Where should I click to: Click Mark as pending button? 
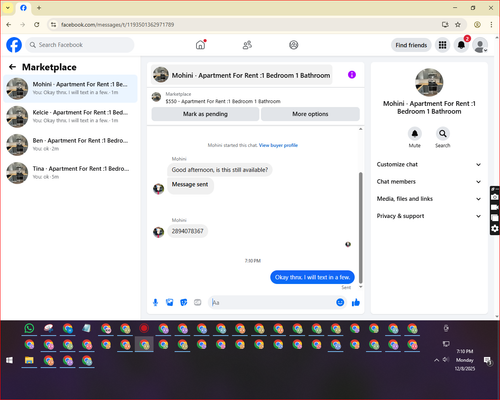click(x=205, y=114)
